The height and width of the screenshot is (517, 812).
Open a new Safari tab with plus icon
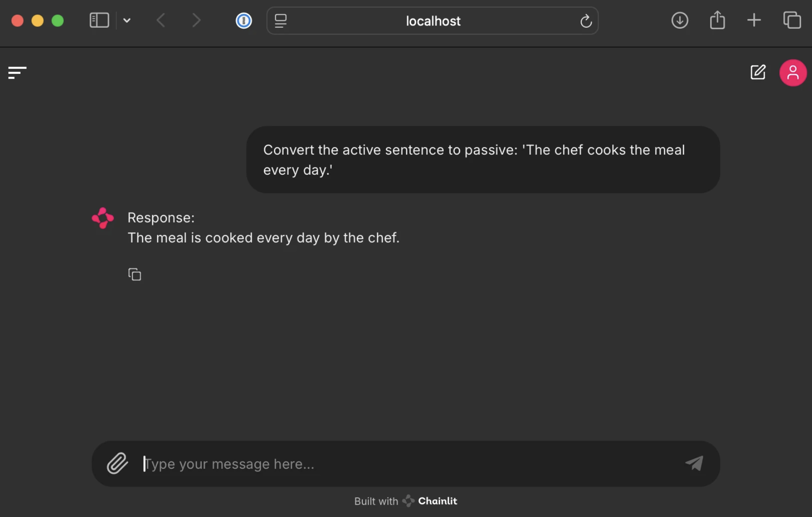pos(754,20)
